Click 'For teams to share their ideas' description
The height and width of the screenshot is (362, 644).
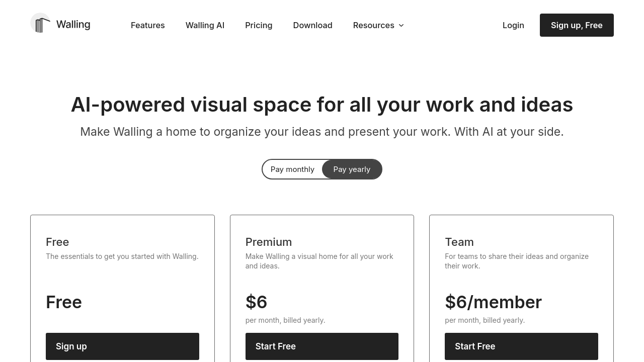(517, 261)
